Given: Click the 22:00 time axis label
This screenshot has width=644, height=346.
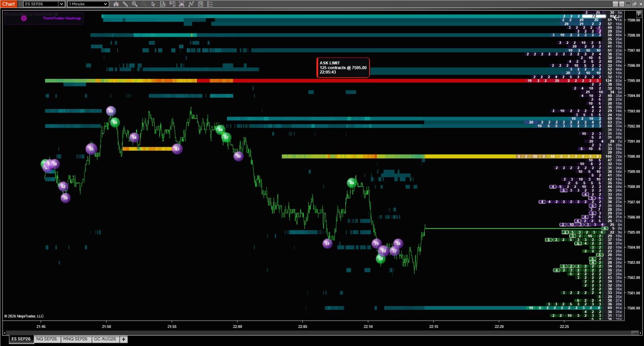Looking at the screenshot, I should (x=237, y=327).
